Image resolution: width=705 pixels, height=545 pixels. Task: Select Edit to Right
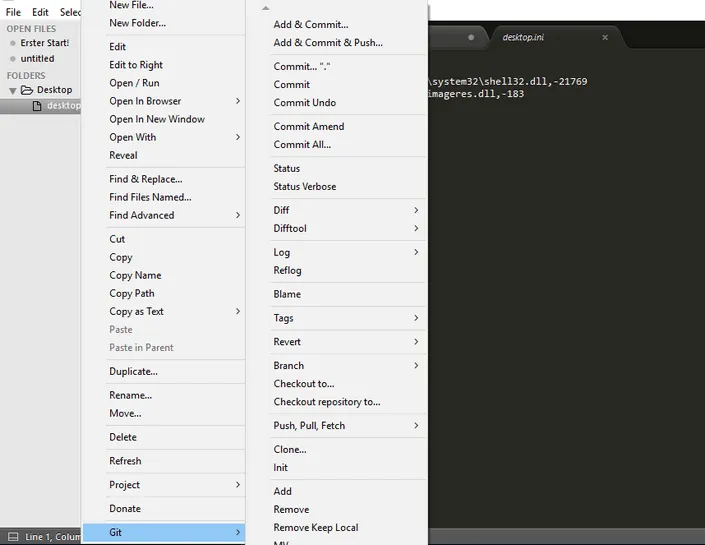click(x=136, y=65)
